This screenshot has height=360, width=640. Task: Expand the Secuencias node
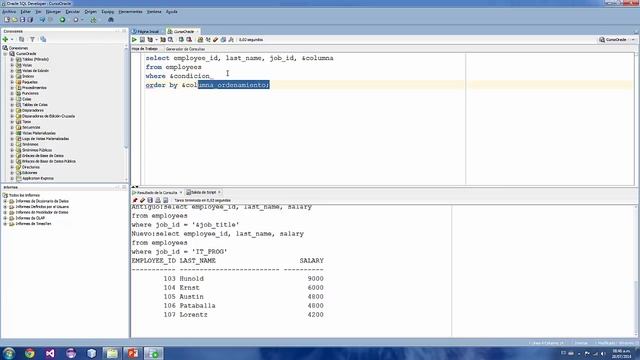(x=12, y=127)
